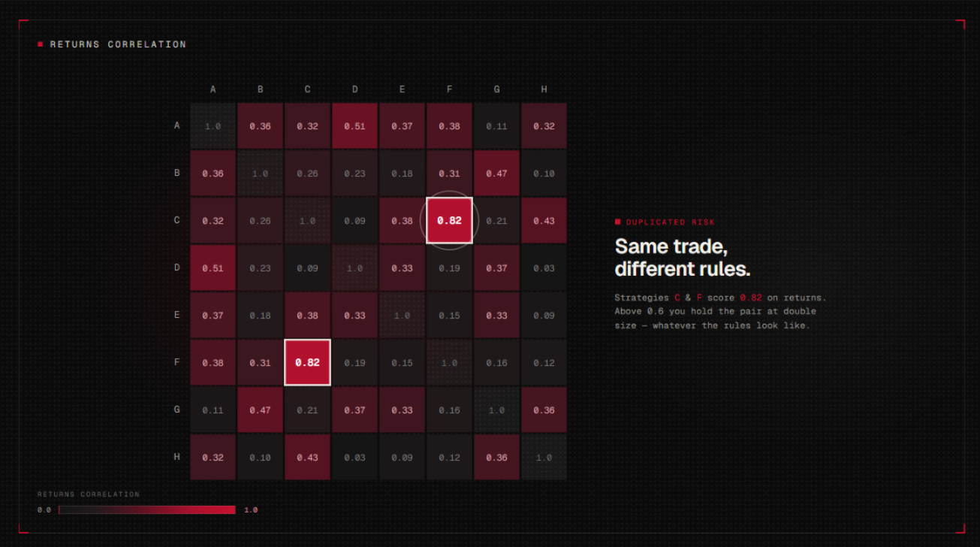Viewport: 980px width, 547px height.
Task: Click the DUPLICATED RISK label
Action: point(670,222)
